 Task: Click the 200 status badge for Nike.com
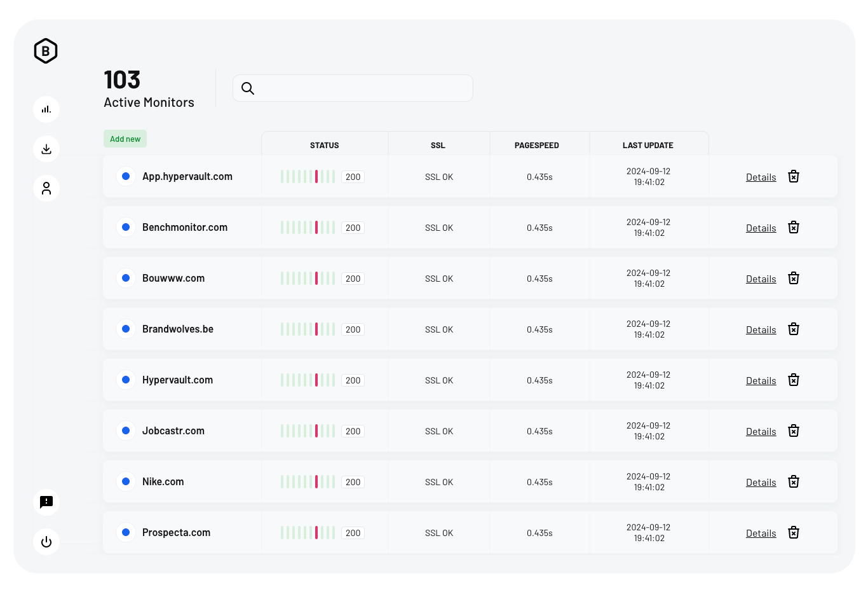pos(353,481)
